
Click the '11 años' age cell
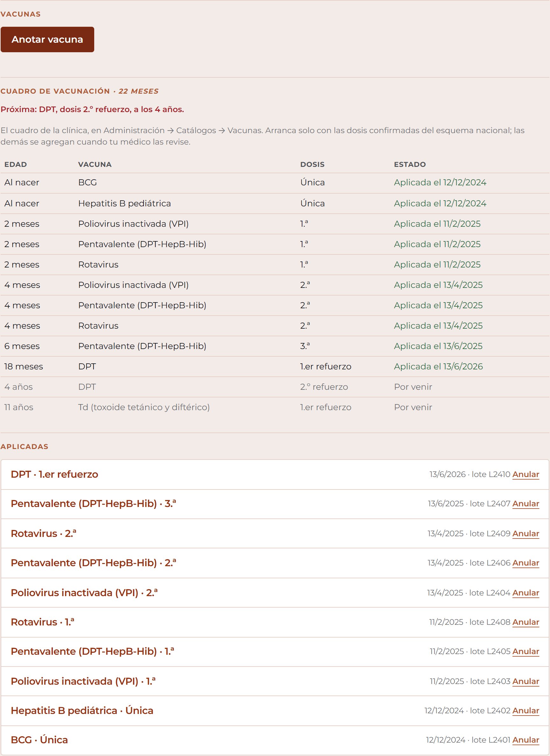point(19,407)
